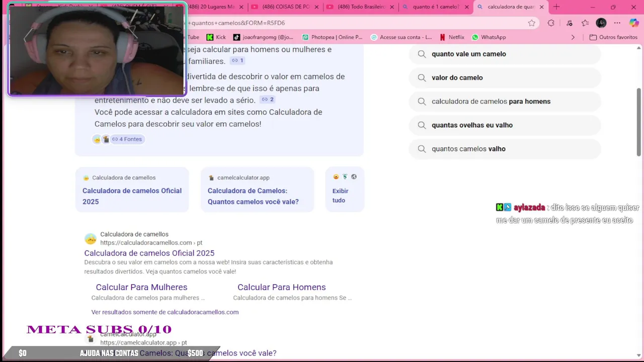
Task: Open Photopea bookmark
Action: point(332,37)
